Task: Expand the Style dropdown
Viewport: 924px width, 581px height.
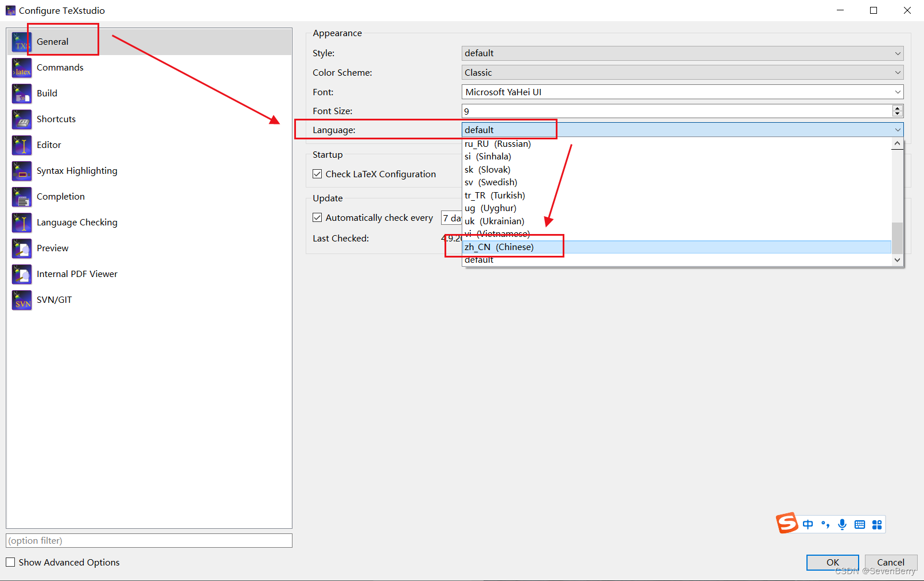Action: pos(683,53)
